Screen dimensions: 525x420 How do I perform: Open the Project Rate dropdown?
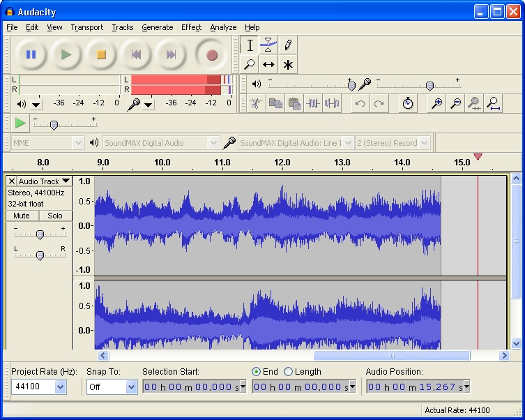click(60, 387)
